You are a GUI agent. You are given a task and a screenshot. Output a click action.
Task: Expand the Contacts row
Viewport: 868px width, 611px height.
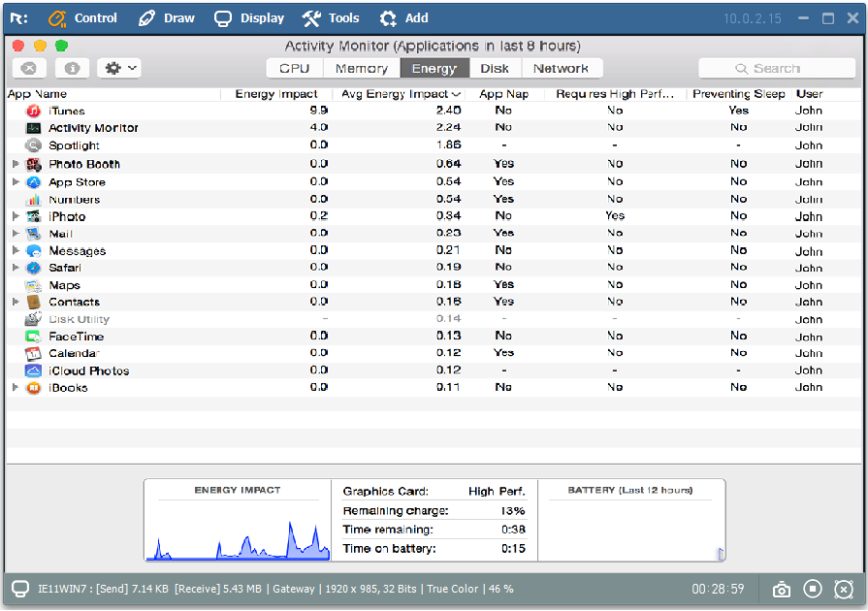16,302
